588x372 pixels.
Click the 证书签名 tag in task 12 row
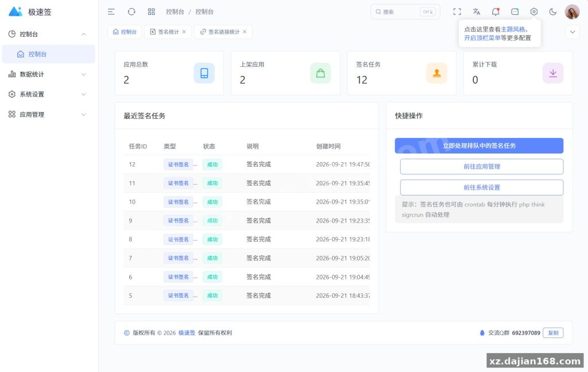178,164
